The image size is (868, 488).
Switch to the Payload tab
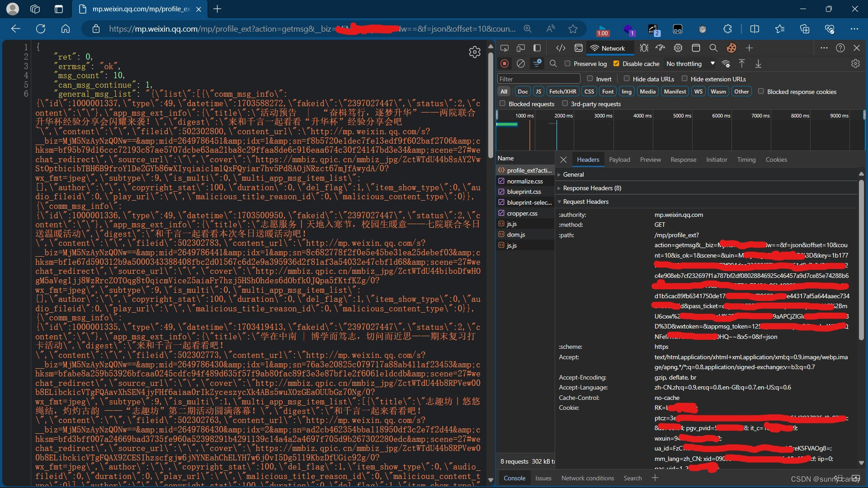click(x=619, y=160)
